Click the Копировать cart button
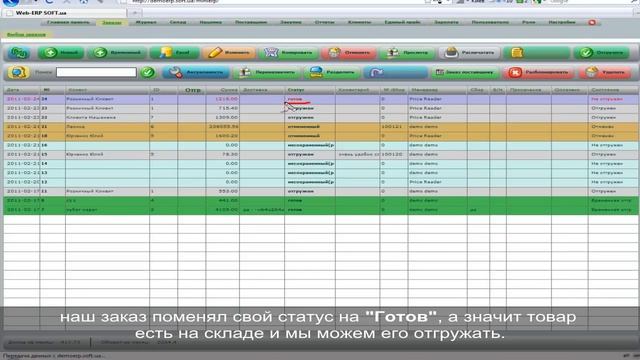The image size is (640, 360). pos(288,53)
